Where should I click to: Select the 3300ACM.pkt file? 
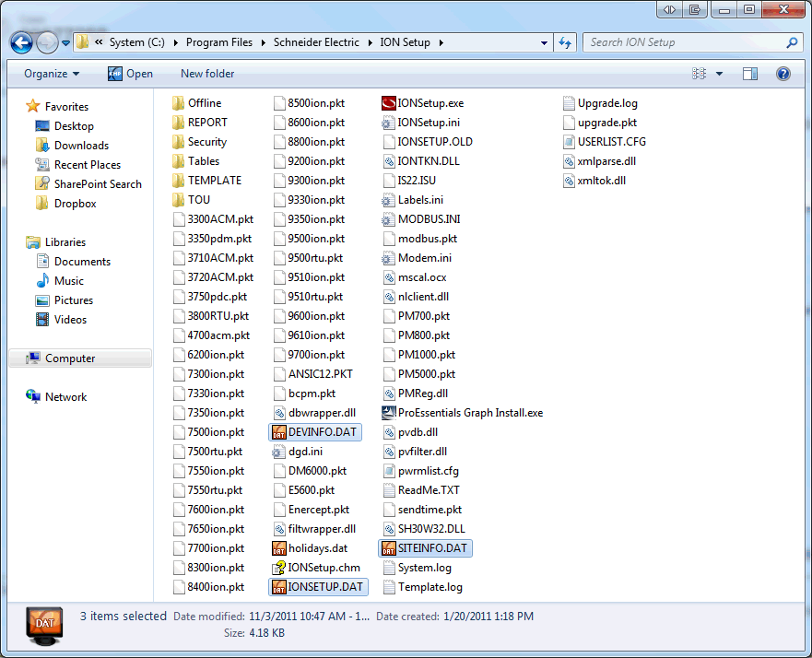tap(213, 219)
